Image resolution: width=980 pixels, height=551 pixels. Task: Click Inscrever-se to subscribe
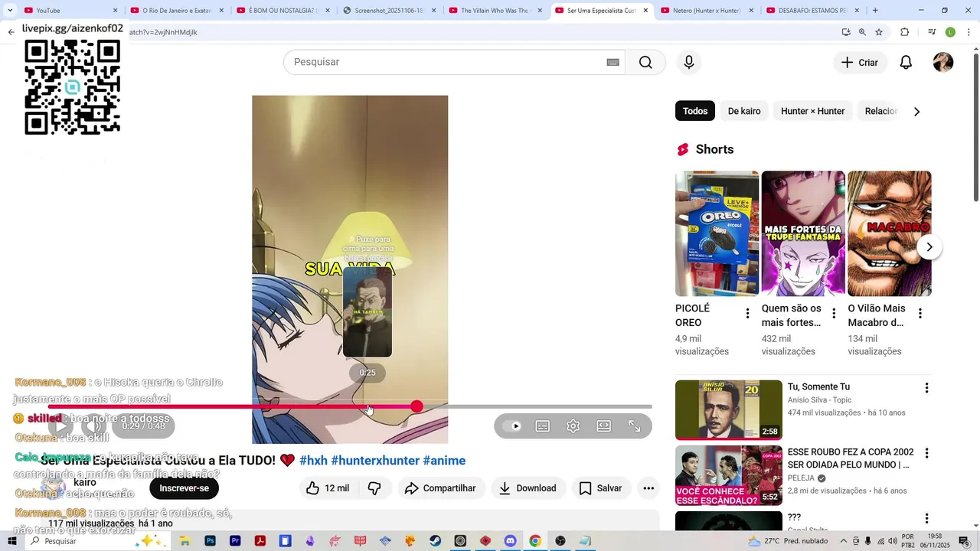point(184,488)
